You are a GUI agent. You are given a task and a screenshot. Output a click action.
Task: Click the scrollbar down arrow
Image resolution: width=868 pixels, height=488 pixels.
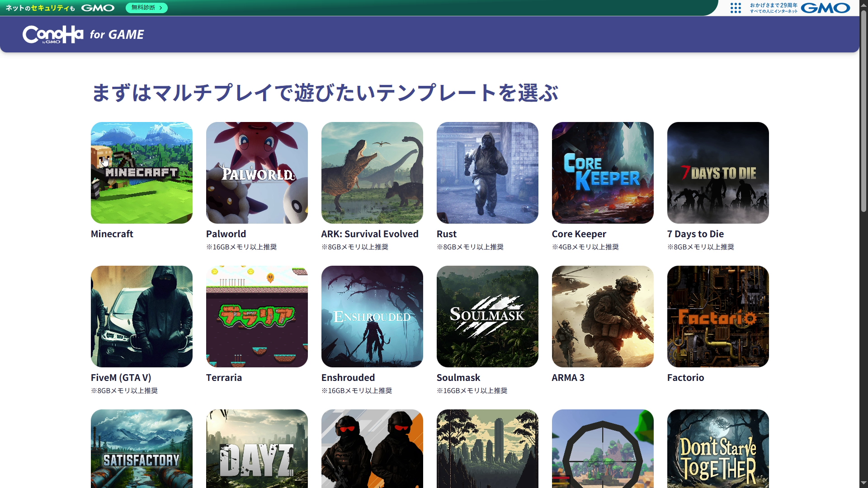[863, 483]
